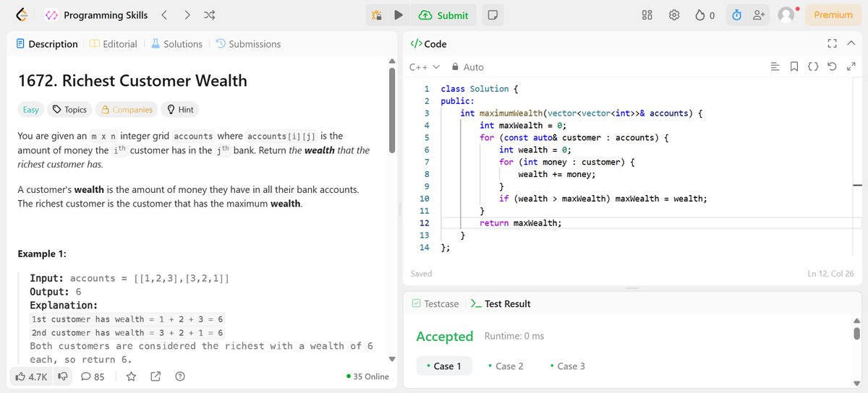Expand editor to full screen arrows
868x393 pixels.
[851, 67]
